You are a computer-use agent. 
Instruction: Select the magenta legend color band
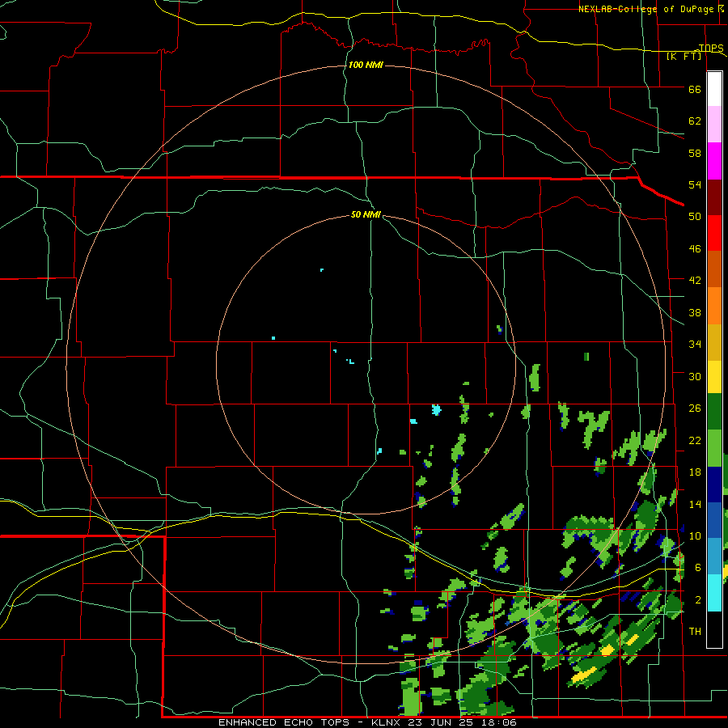pos(714,161)
